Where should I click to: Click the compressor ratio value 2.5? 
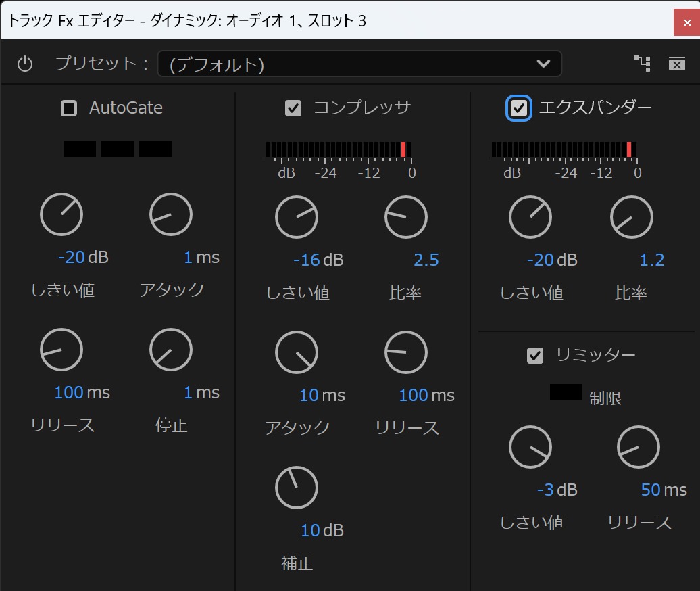tap(426, 260)
